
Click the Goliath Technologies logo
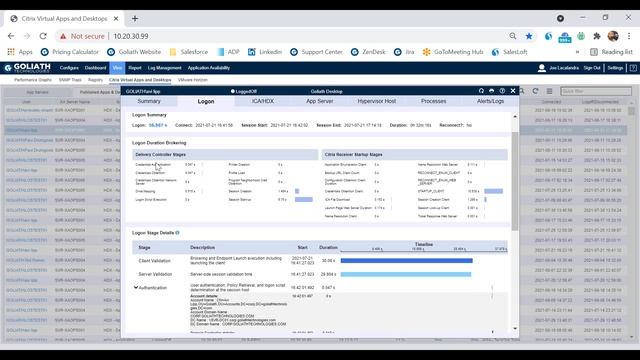(x=27, y=68)
